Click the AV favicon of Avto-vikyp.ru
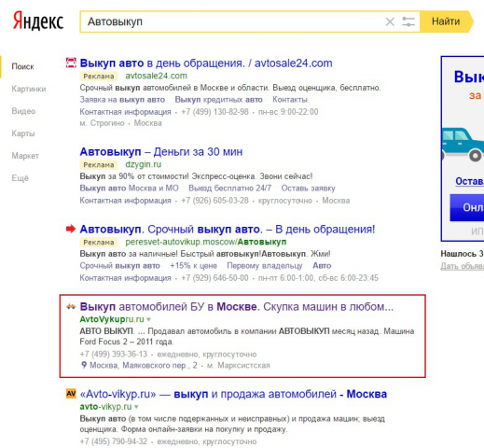The width and height of the screenshot is (484, 448). click(x=71, y=394)
